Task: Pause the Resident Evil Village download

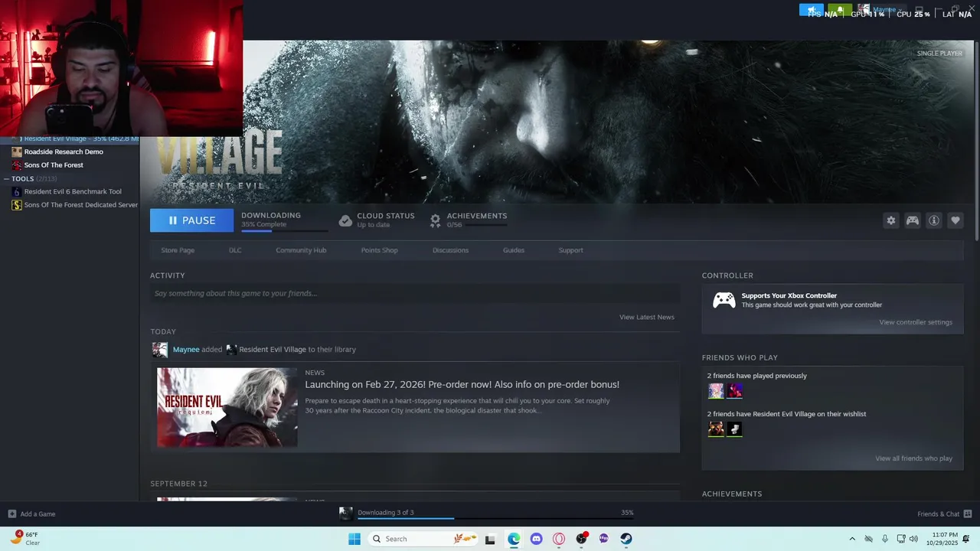Action: (x=191, y=220)
